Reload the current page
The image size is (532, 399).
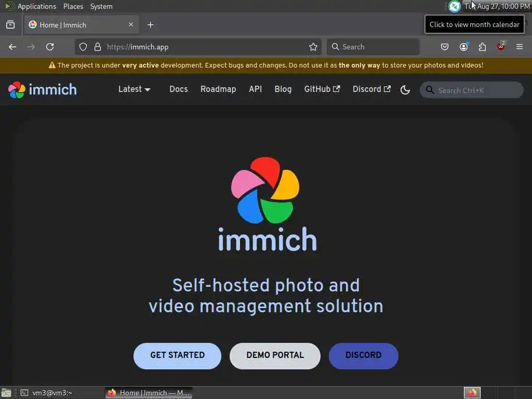click(50, 47)
